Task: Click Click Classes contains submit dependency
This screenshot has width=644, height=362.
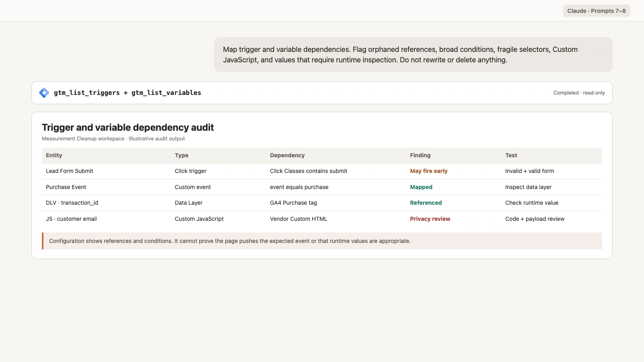Action: [309, 171]
